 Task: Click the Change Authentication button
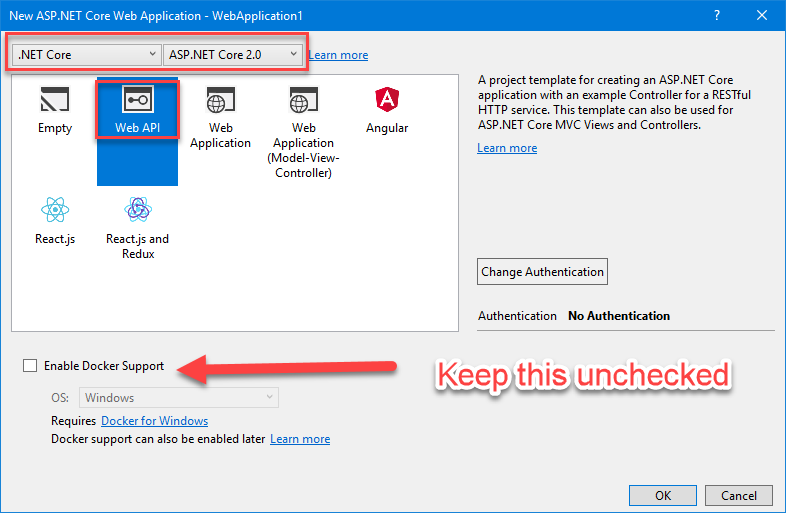(x=542, y=272)
